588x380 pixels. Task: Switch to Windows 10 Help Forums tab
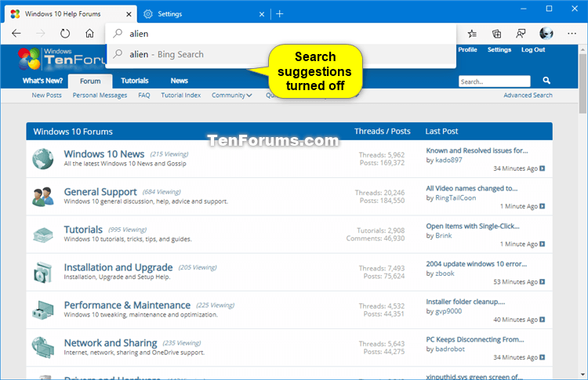tap(71, 14)
